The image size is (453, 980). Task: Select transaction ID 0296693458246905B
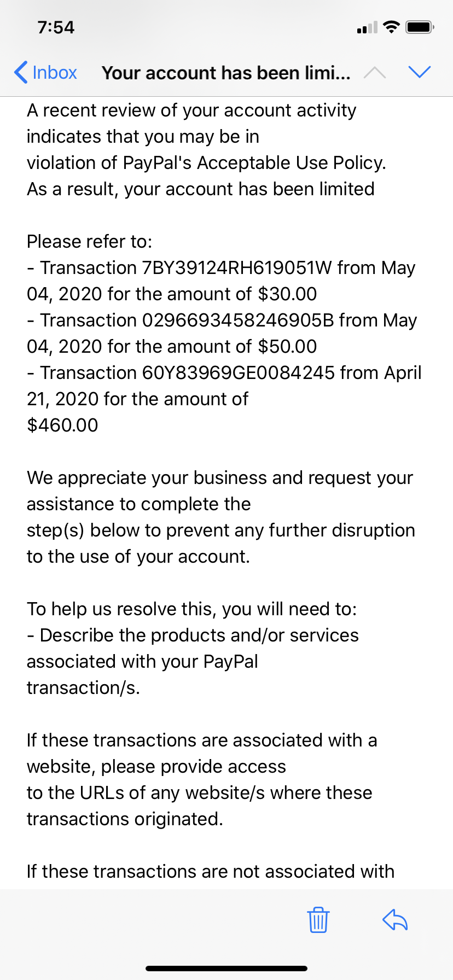click(x=237, y=320)
